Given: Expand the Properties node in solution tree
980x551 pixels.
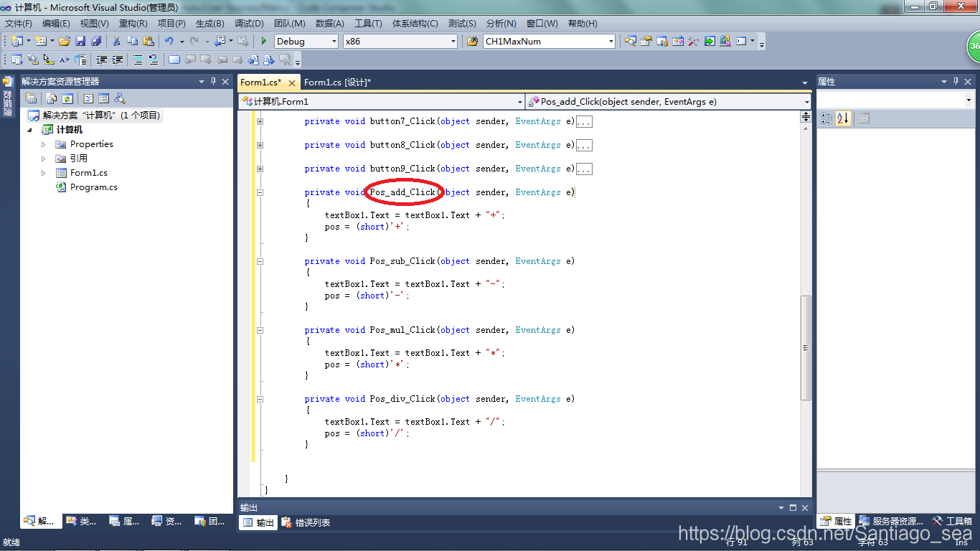Looking at the screenshot, I should click(44, 144).
